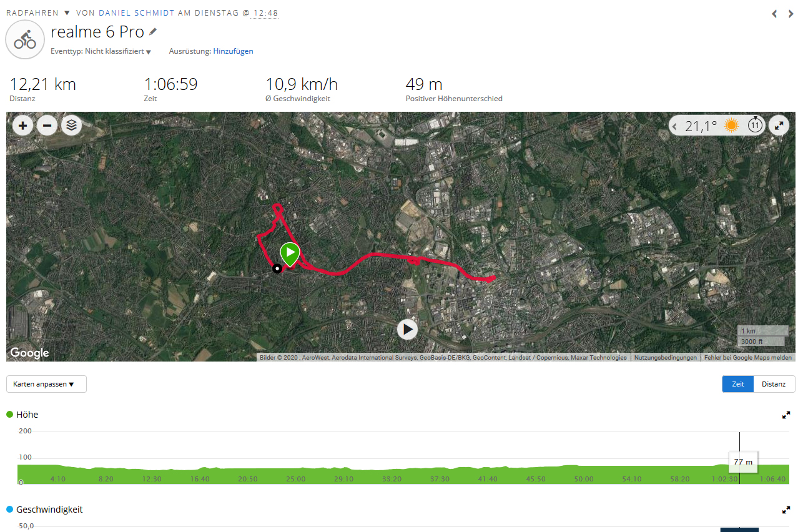
Task: Open the Karten anpassen dropdown
Action: tap(46, 384)
